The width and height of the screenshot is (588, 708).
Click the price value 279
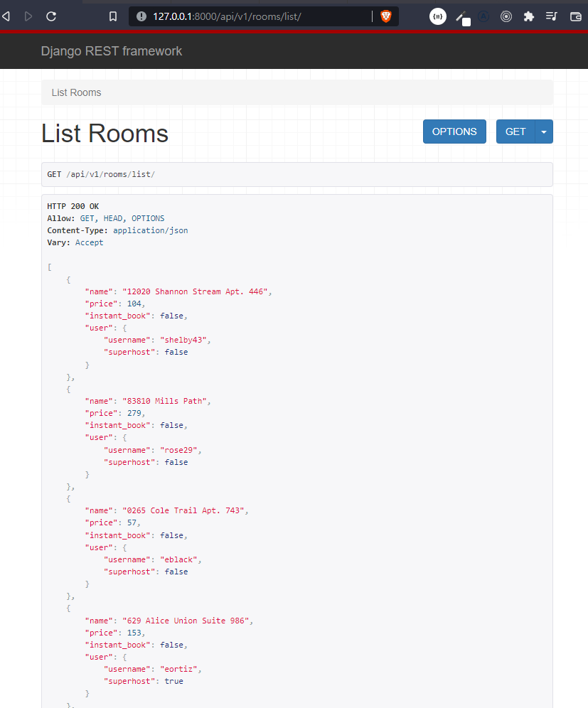pos(134,413)
